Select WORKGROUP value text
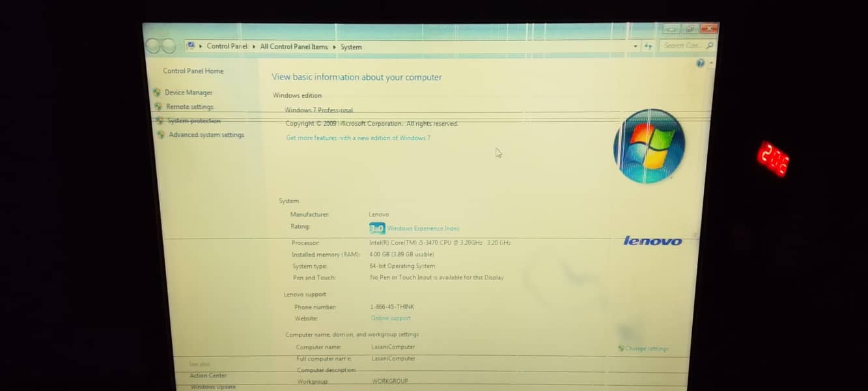The image size is (868, 391). pos(389,381)
